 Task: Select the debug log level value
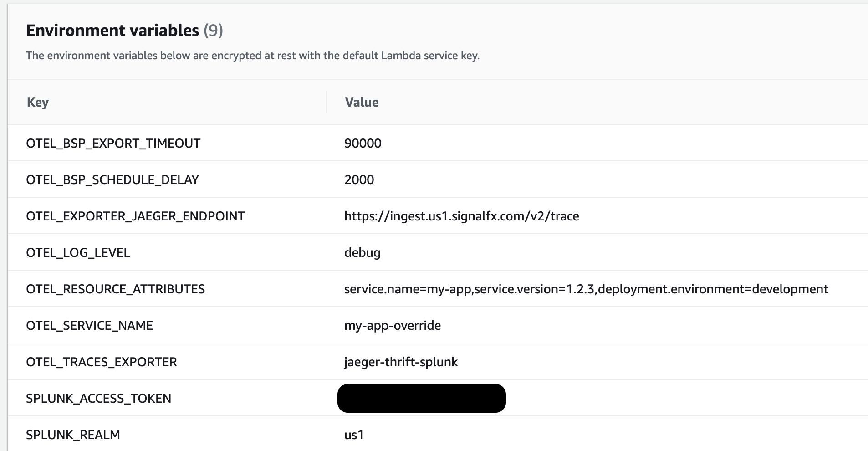tap(362, 252)
